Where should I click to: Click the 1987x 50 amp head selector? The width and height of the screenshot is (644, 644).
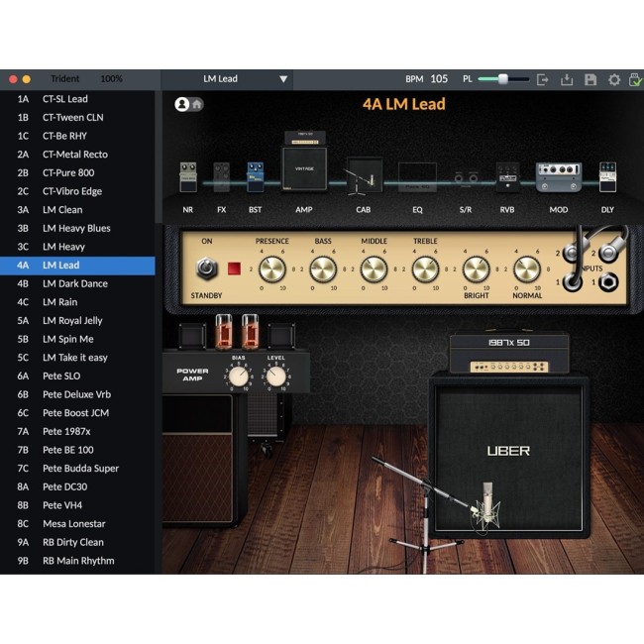click(x=509, y=354)
